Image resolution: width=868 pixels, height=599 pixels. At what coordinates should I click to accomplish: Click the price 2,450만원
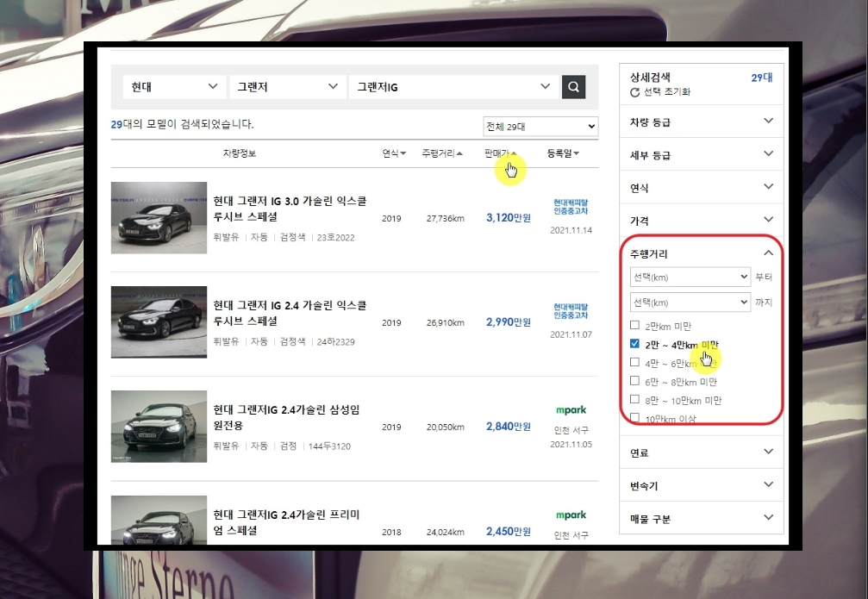509,532
